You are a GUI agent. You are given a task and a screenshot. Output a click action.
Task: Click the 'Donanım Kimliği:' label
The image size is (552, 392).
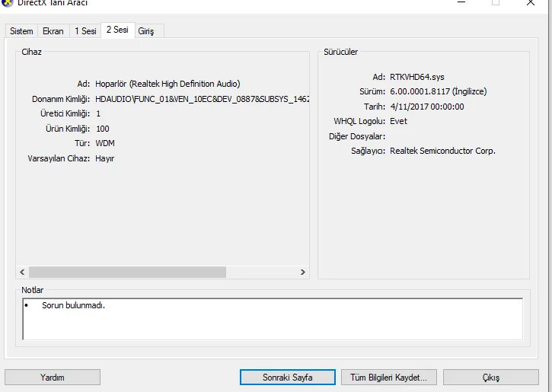61,99
